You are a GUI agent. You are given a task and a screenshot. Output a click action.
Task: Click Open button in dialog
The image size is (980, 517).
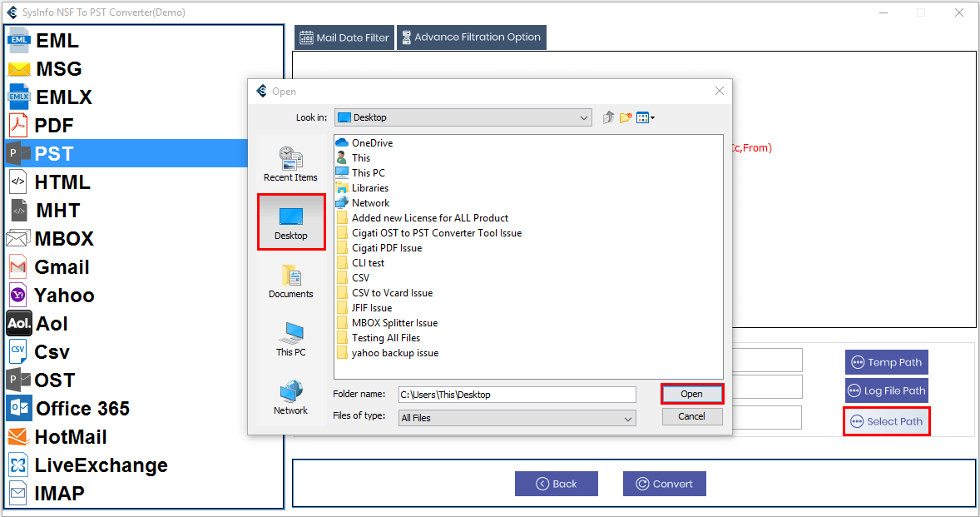(x=692, y=394)
